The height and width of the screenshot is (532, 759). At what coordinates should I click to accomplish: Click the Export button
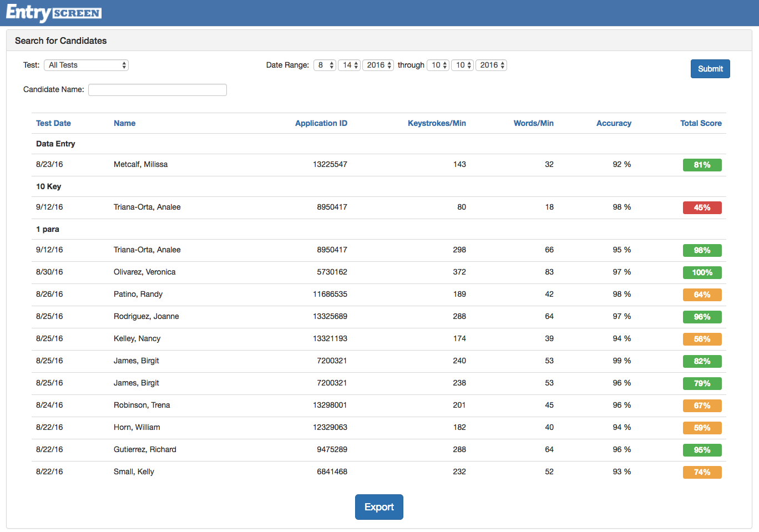pos(379,507)
